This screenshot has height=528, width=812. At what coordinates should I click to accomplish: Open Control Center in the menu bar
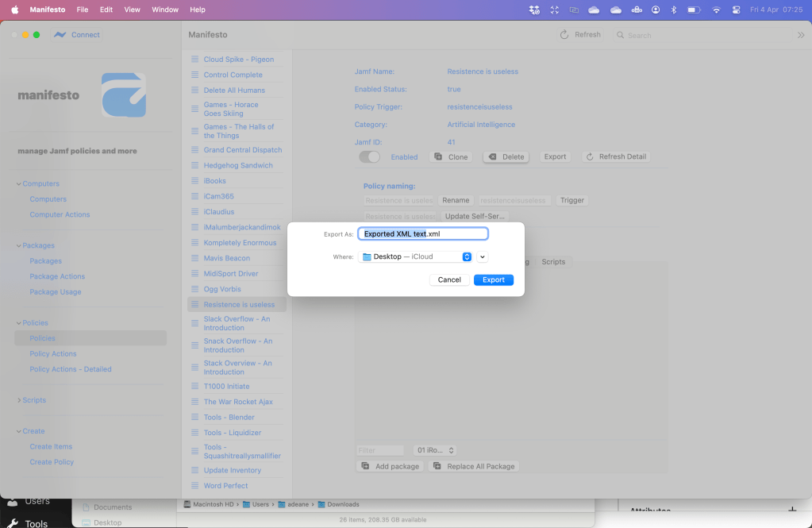point(737,10)
